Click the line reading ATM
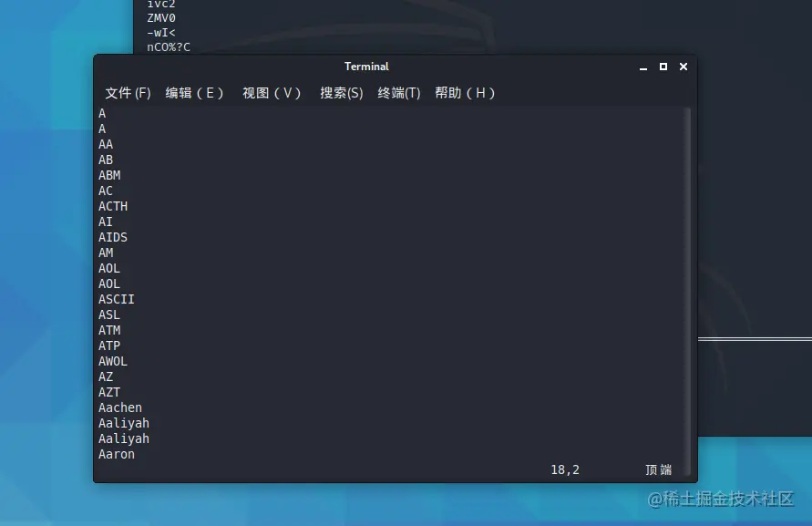Viewport: 812px width, 526px height. coord(109,330)
